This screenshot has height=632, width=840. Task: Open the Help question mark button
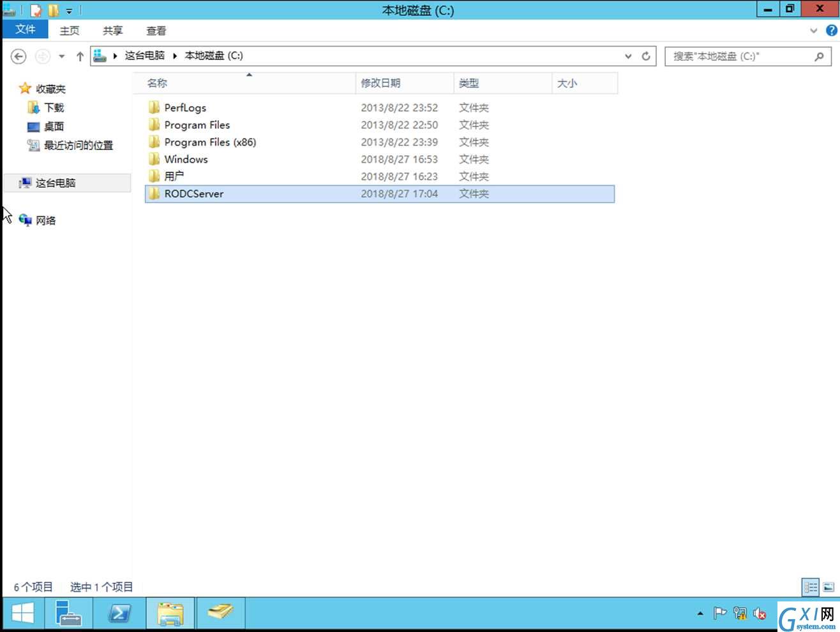831,30
